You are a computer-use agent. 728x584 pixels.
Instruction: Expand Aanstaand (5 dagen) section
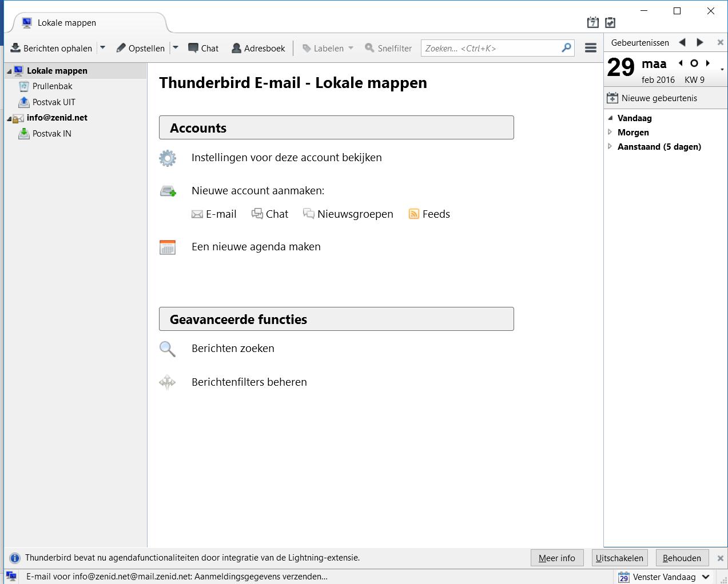[x=610, y=146]
